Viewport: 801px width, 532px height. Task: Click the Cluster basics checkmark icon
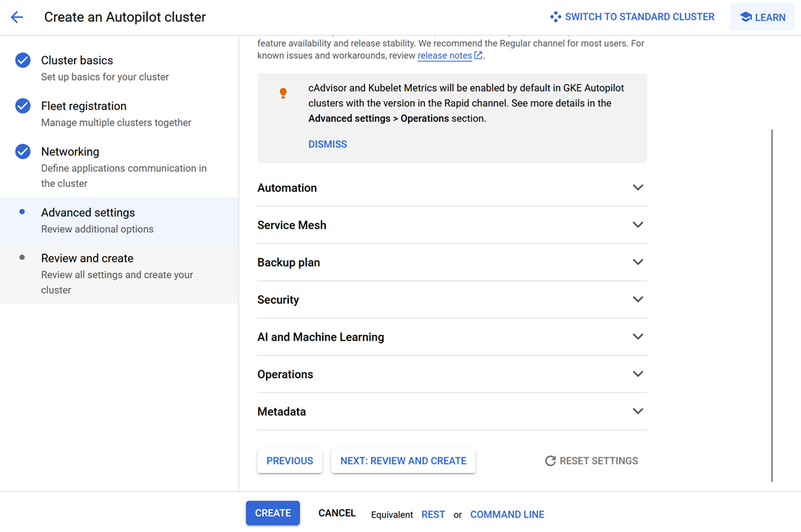22,61
